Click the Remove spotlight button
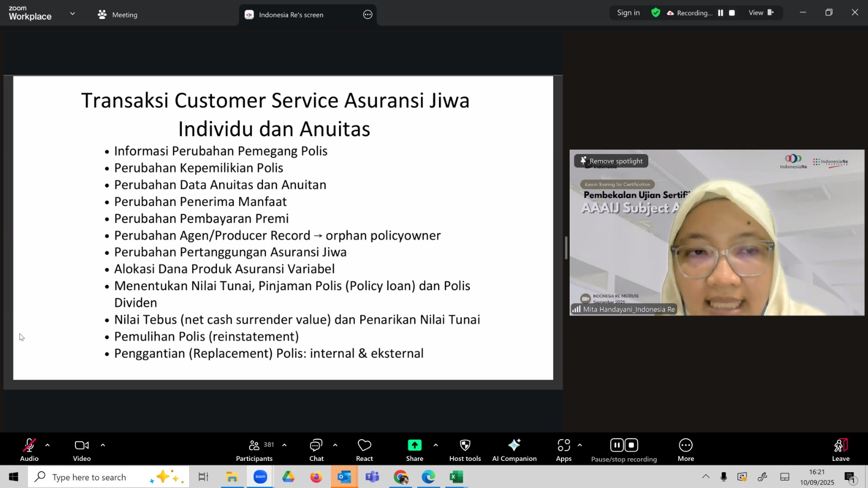Viewport: 868px width, 488px height. [x=611, y=161]
